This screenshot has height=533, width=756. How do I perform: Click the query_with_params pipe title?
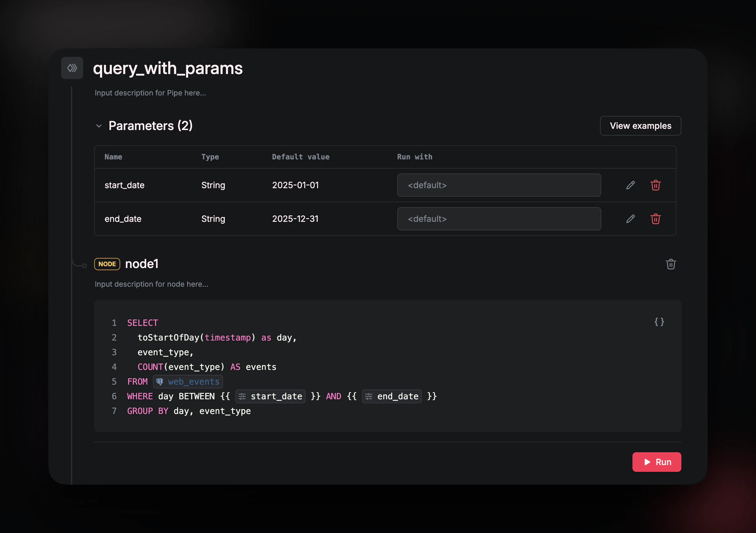coord(168,69)
